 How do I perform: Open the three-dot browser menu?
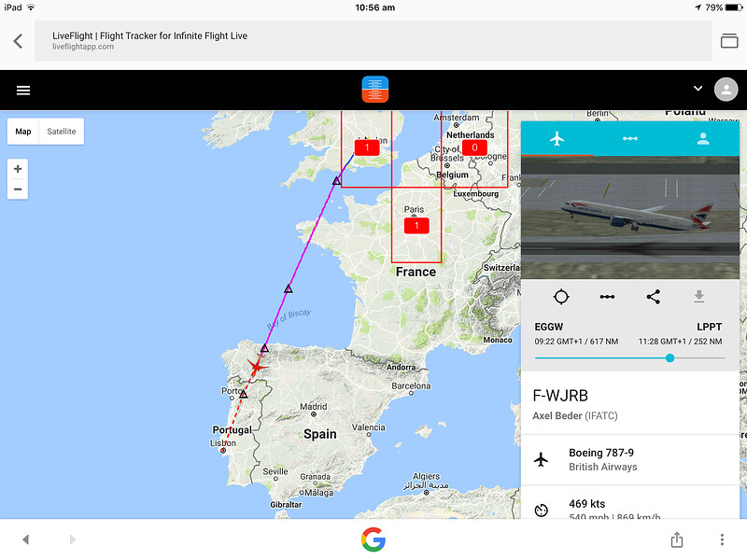point(722,539)
